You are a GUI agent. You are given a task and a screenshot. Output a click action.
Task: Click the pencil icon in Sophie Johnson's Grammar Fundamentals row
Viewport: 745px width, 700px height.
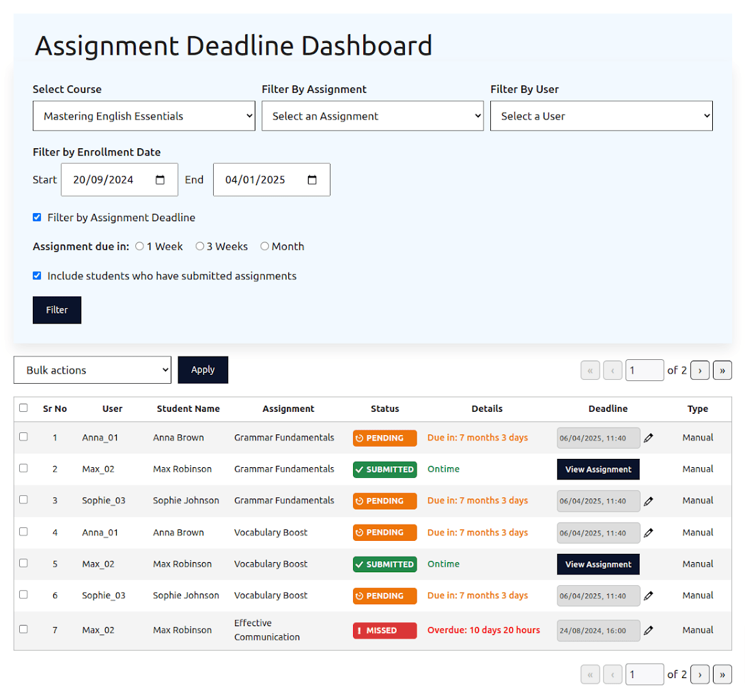click(x=648, y=501)
